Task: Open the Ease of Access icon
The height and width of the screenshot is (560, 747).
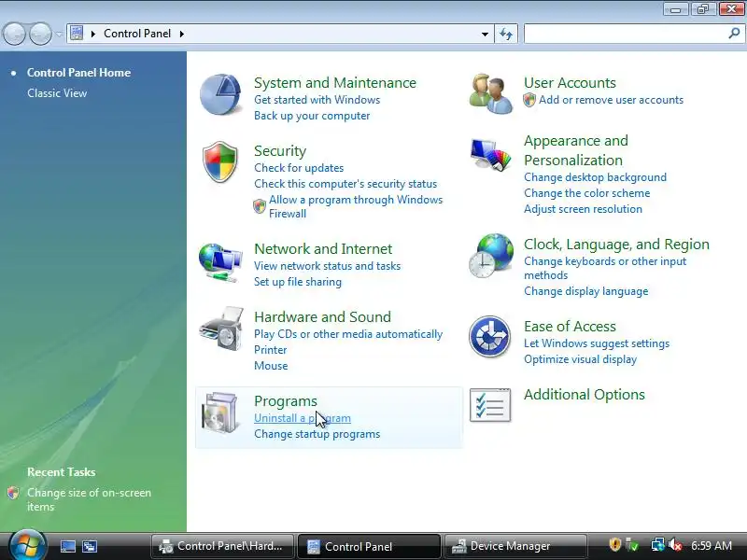Action: [489, 337]
